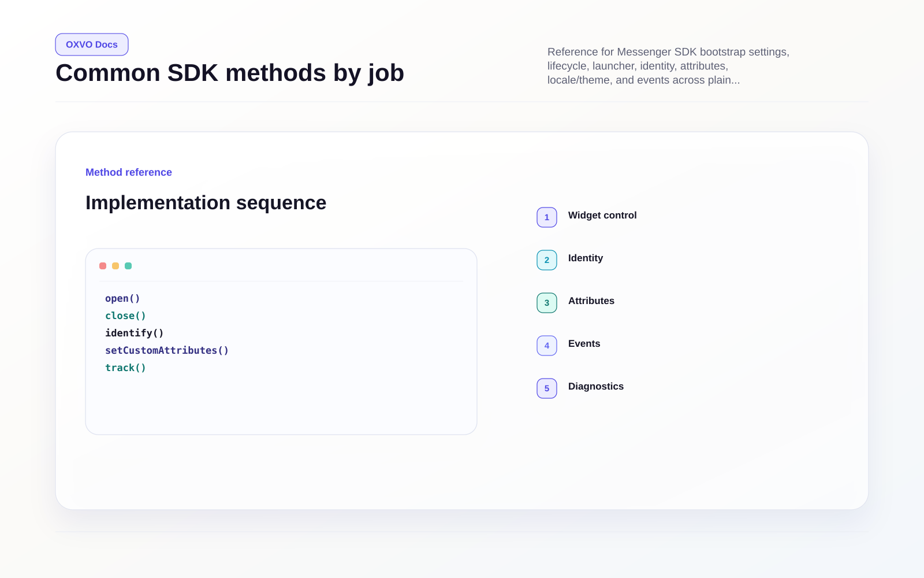Click step 5 number badge
924x578 pixels.
coord(547,388)
